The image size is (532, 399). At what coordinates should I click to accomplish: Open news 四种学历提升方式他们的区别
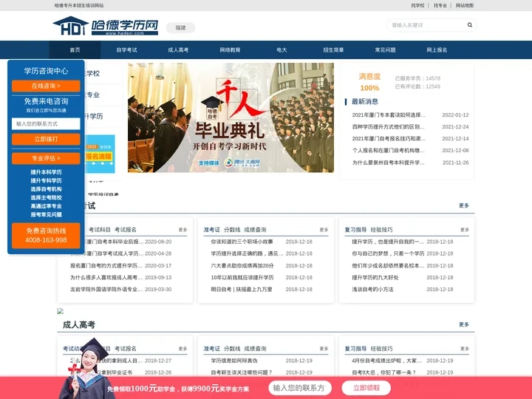tap(389, 127)
